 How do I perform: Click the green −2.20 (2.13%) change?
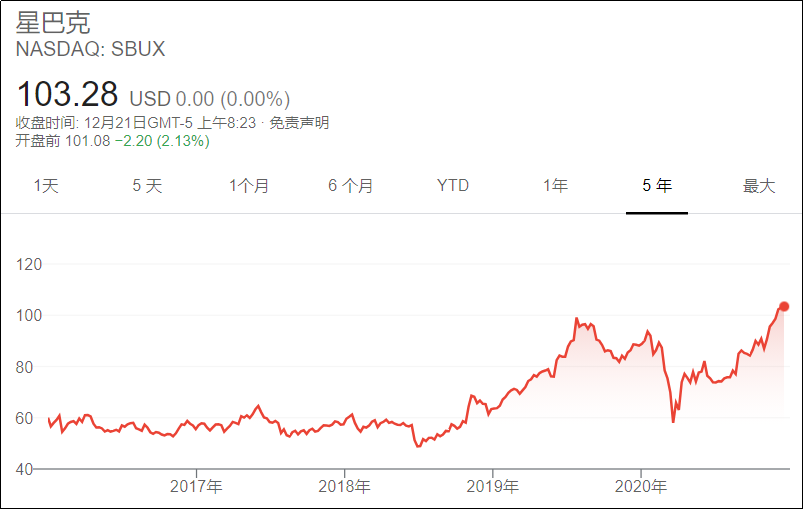[x=162, y=140]
